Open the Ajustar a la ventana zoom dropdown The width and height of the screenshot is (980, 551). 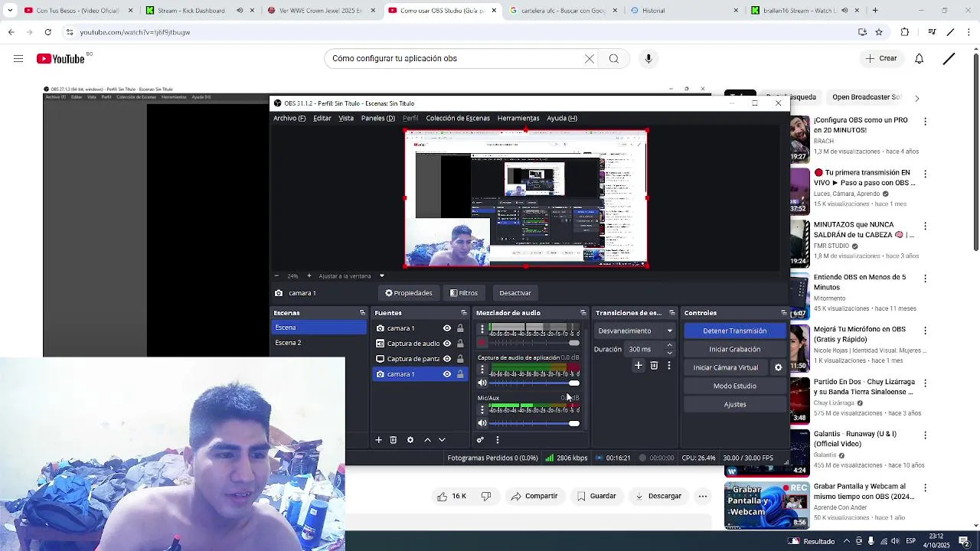coord(381,276)
